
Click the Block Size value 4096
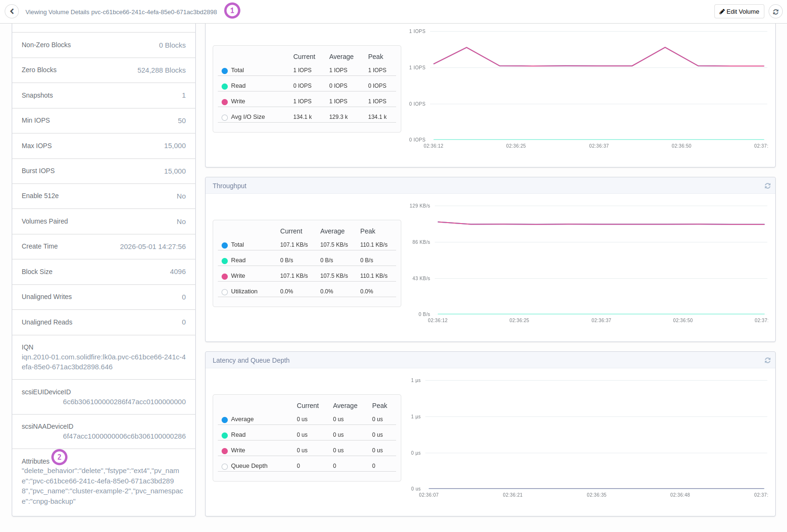[x=178, y=272]
